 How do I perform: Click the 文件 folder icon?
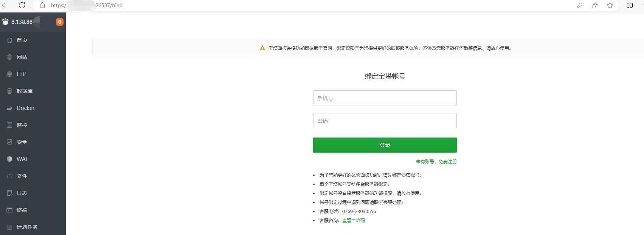[x=9, y=176]
